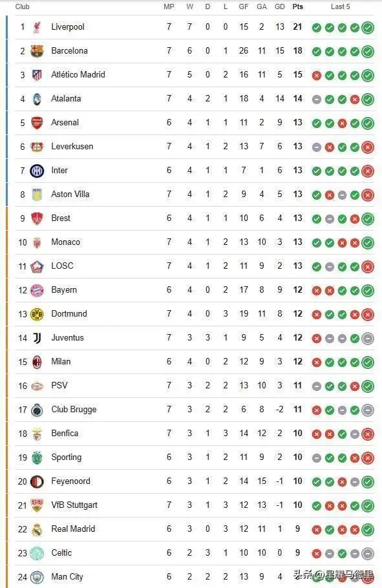Click the Last 5 column header
The height and width of the screenshot is (588, 382).
(341, 6)
